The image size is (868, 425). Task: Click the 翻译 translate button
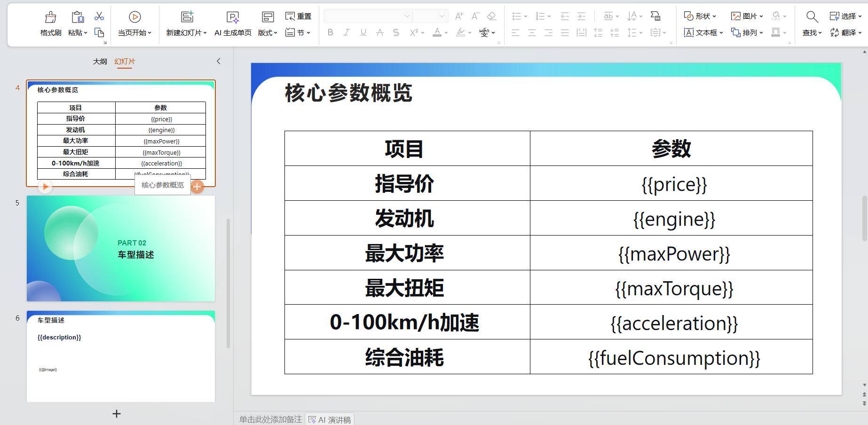(845, 32)
